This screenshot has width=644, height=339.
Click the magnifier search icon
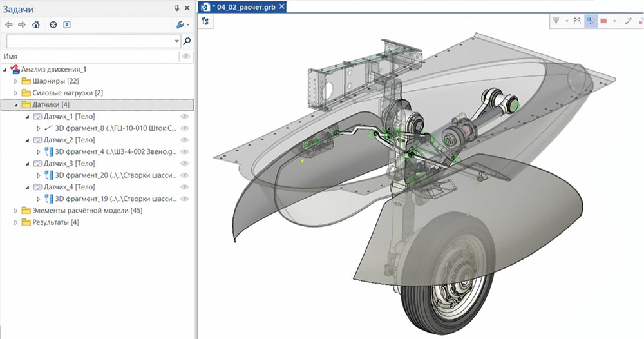pos(187,41)
